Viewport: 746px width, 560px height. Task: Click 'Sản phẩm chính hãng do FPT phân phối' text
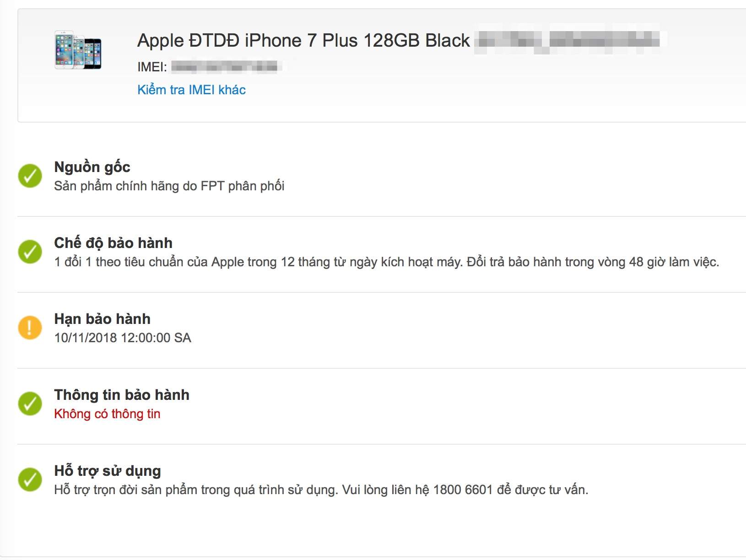click(169, 186)
